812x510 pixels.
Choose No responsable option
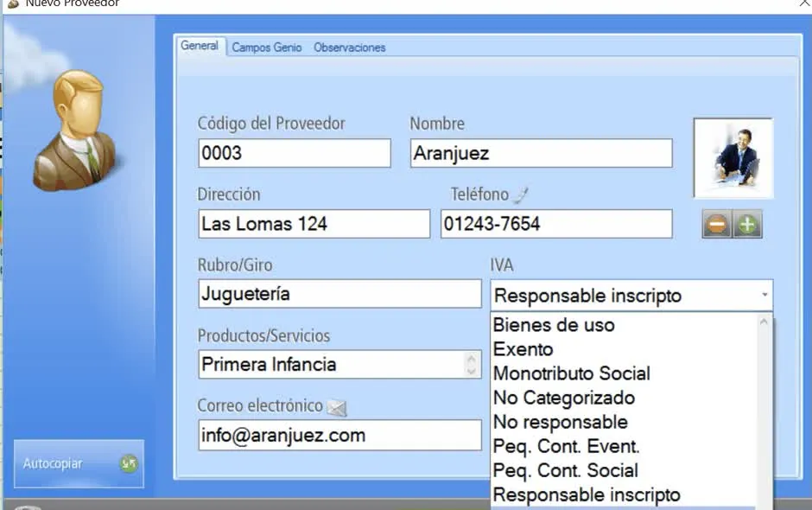624,423
